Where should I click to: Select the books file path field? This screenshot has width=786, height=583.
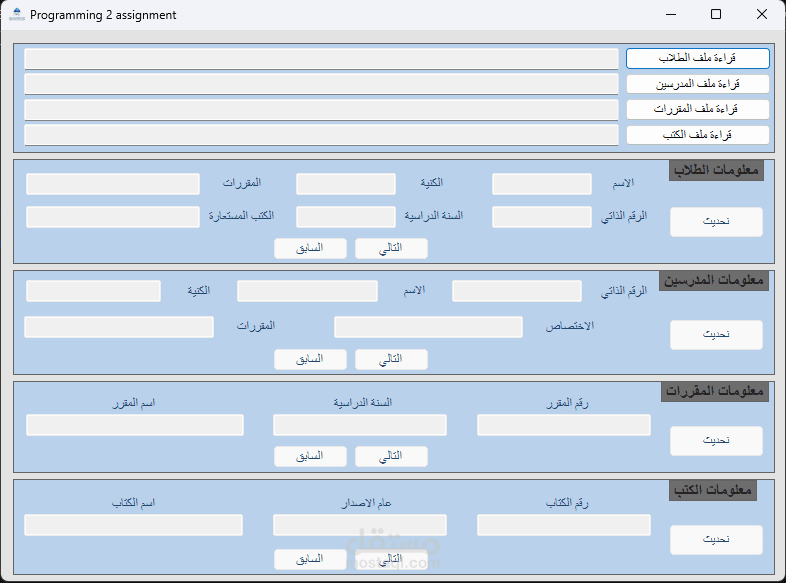(x=321, y=135)
